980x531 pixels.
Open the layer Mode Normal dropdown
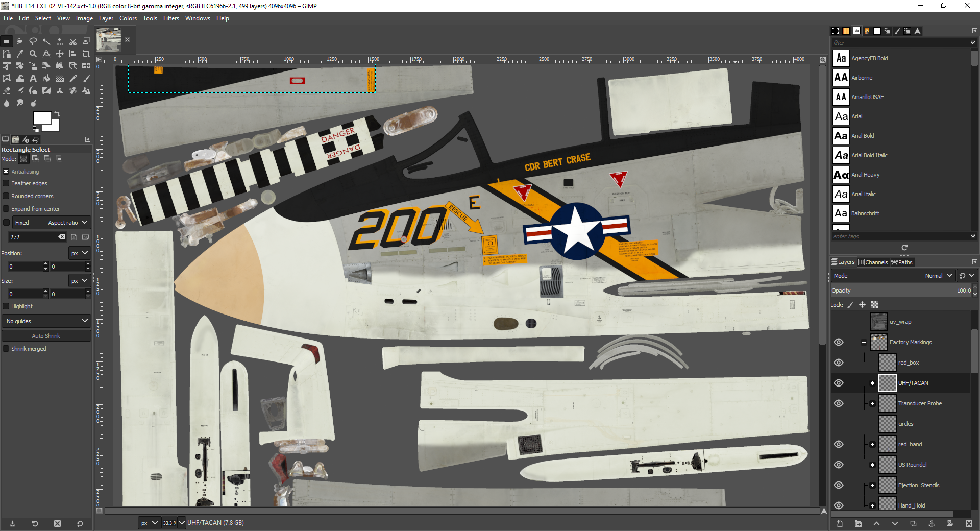click(x=893, y=276)
